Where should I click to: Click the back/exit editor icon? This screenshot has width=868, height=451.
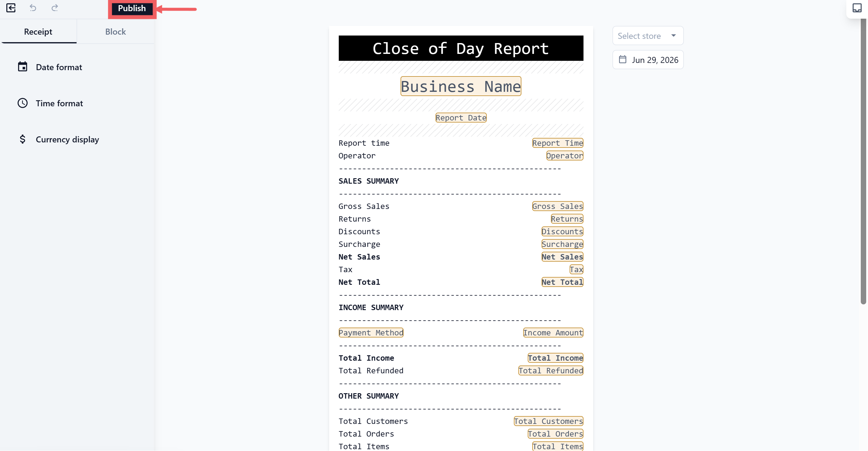(x=11, y=8)
